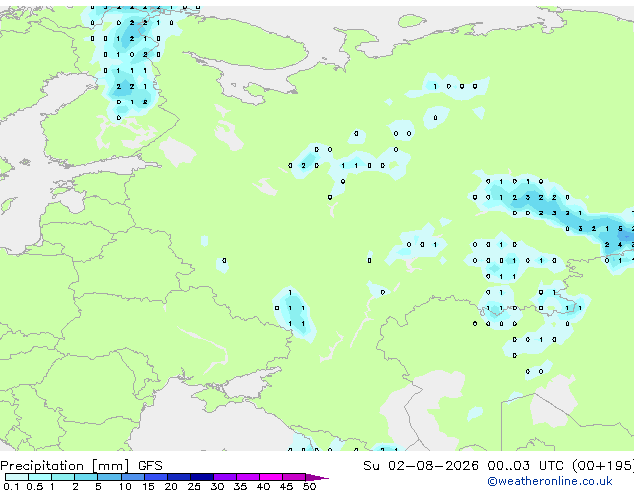The width and height of the screenshot is (634, 490).
Task: Click the 25–30 mm navy swatch
Action: pos(202,477)
